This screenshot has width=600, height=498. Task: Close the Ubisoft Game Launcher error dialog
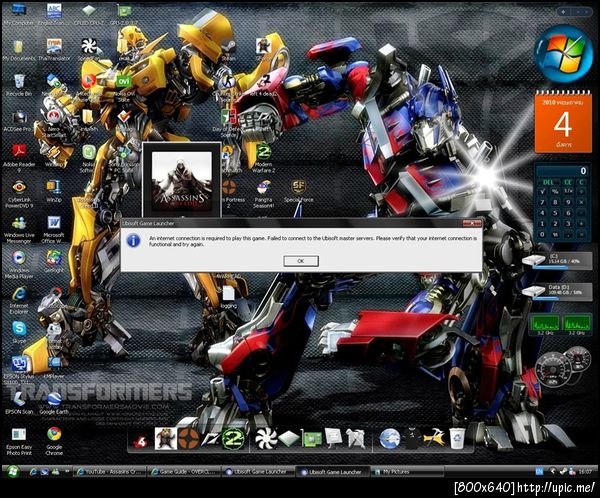click(472, 223)
